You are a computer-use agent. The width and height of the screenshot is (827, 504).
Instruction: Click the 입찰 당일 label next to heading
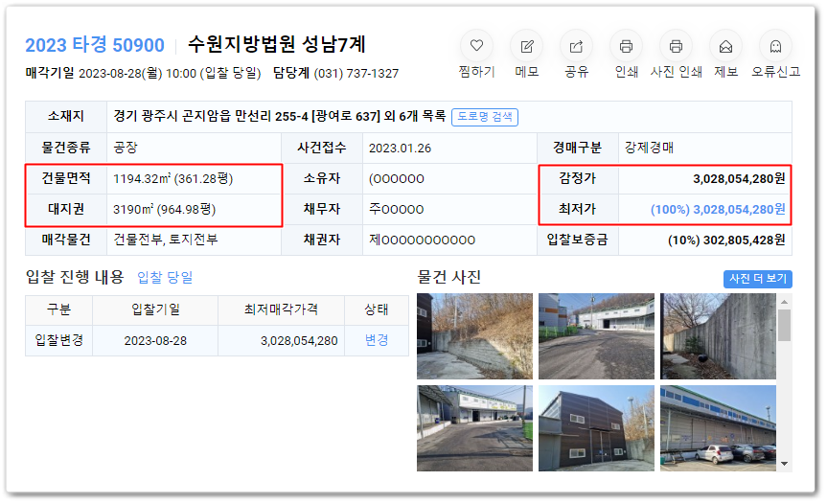(x=165, y=277)
